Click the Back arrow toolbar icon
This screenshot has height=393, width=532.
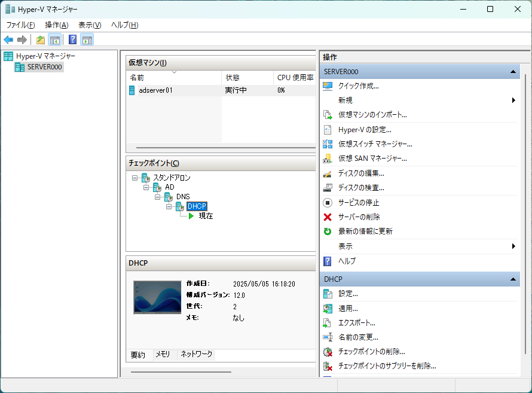[8, 40]
